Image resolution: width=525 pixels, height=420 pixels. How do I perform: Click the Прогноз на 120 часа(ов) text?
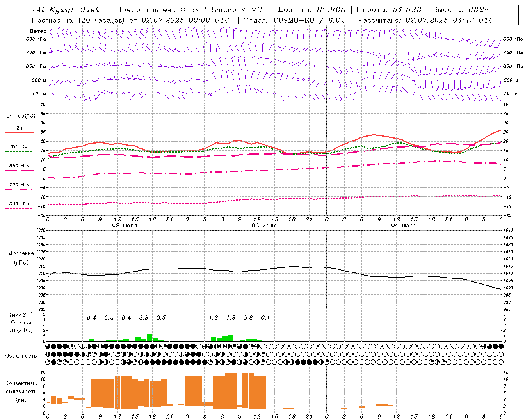pyautogui.click(x=79, y=20)
